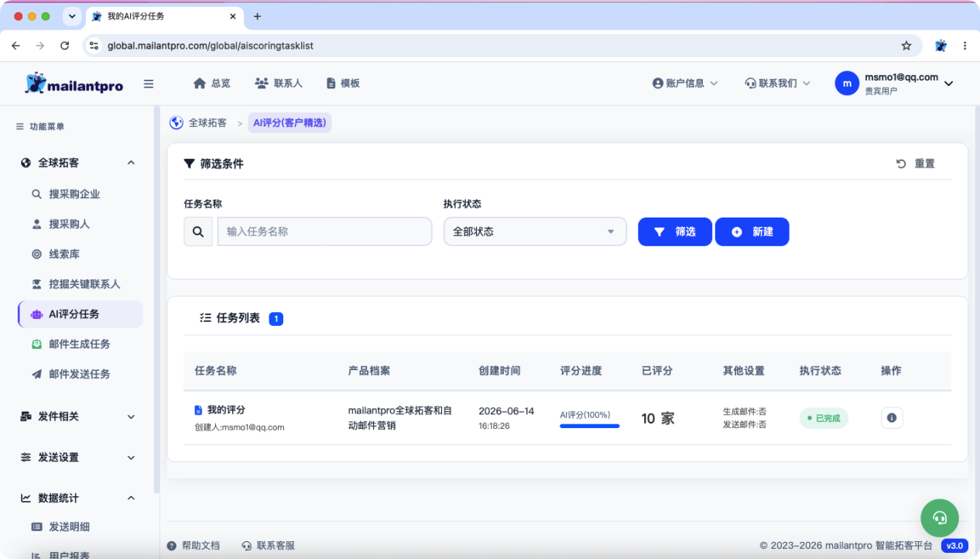Click the 搜采购企业 search icon in sidebar
The image size is (980, 559).
click(36, 194)
